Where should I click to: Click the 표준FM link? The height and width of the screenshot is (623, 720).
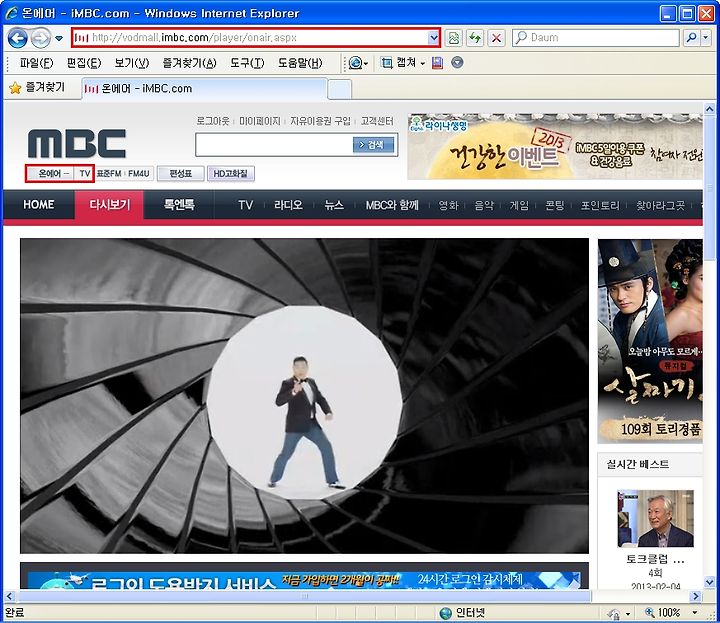[109, 174]
